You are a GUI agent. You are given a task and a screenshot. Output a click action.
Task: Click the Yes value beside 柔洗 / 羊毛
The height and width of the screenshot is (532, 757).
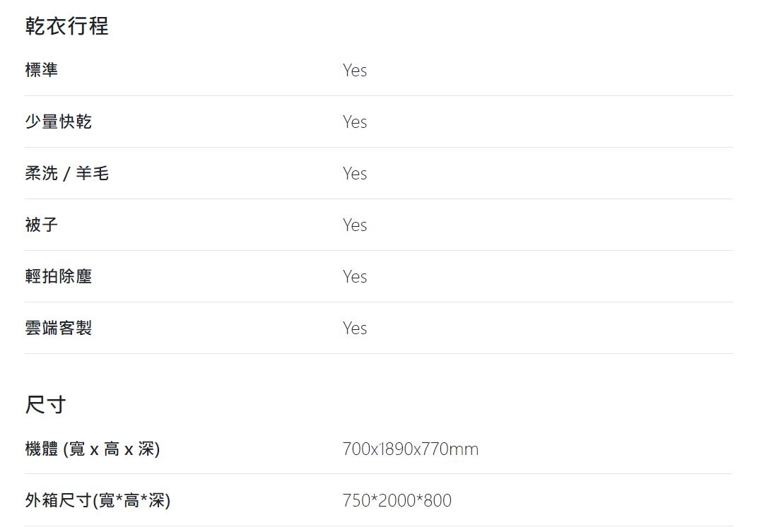pos(355,174)
